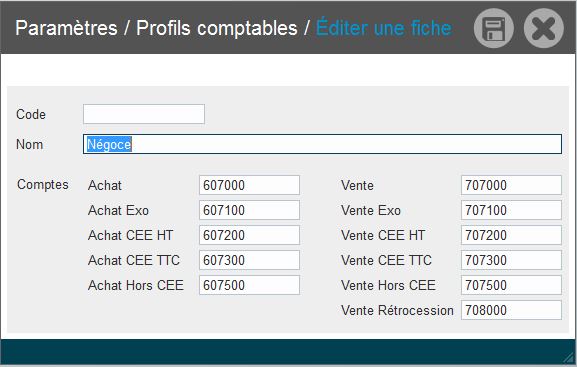
Task: Edit the Vente Exo account field 707100
Action: click(511, 210)
